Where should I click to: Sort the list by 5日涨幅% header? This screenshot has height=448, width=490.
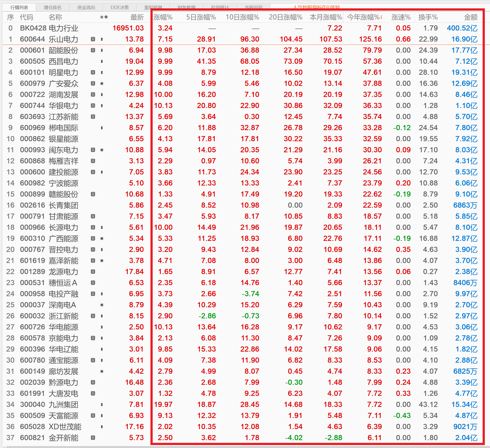(201, 17)
